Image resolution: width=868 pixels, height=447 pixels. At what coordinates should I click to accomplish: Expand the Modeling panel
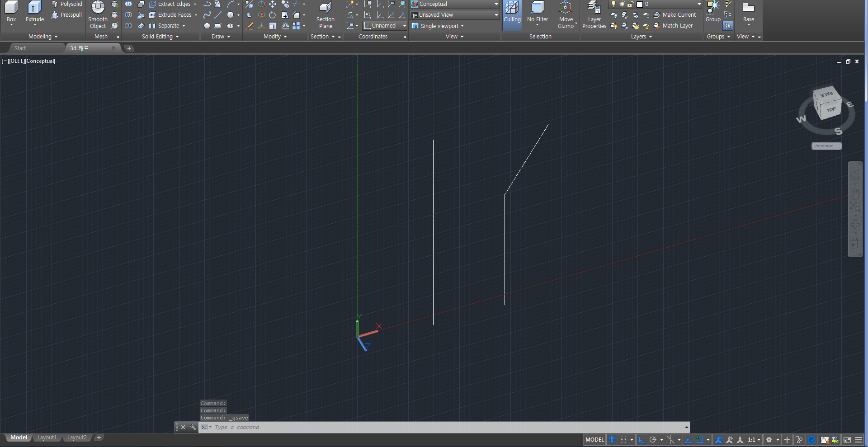(43, 37)
